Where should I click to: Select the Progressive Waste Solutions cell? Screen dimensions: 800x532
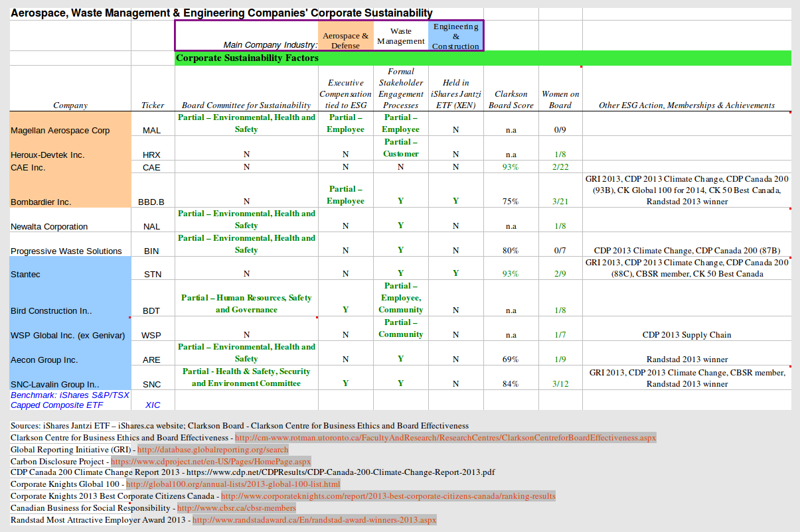click(x=70, y=244)
